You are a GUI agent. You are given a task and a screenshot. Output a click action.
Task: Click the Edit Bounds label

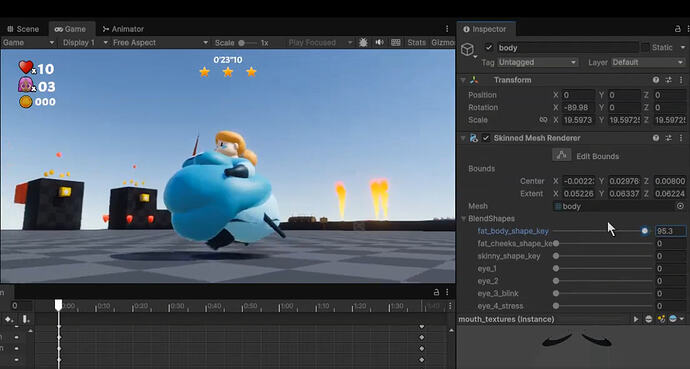598,156
